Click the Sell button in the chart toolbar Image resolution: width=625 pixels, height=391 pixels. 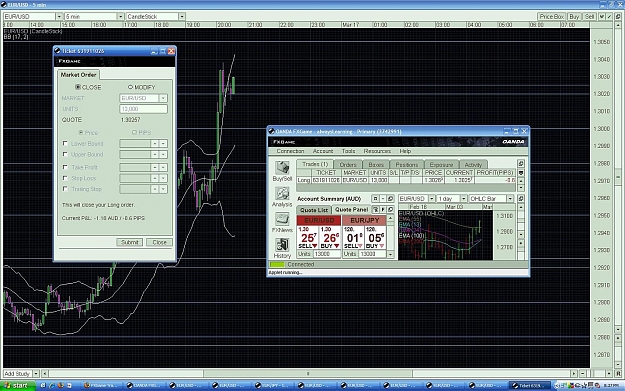(x=589, y=17)
